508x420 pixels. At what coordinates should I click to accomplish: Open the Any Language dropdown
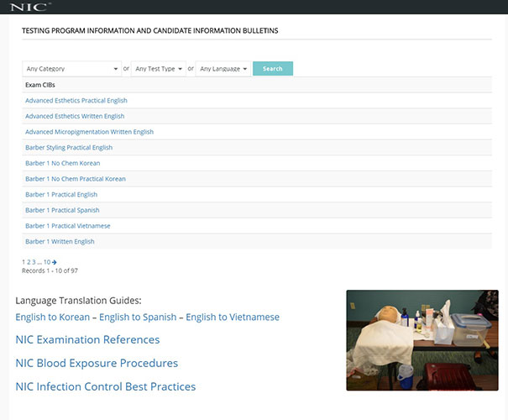(x=223, y=69)
